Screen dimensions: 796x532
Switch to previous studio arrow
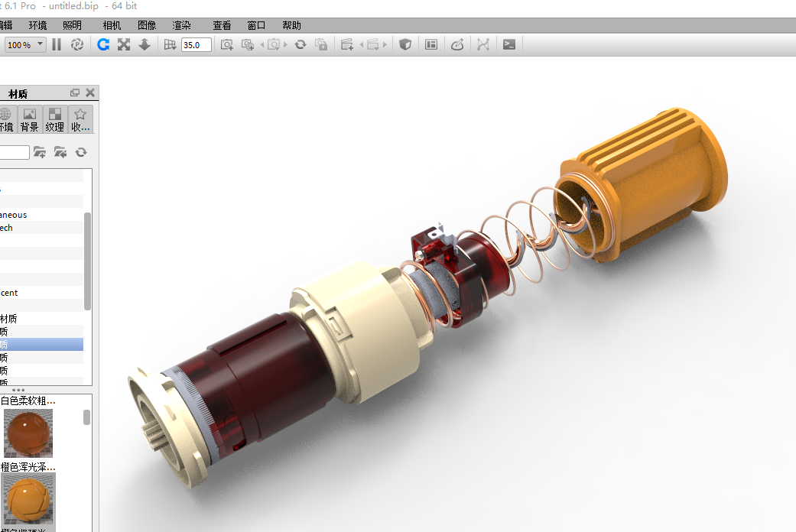362,44
